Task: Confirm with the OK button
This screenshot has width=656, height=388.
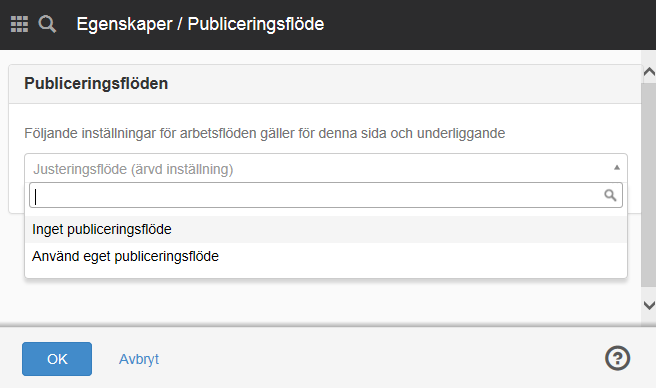Action: point(57,359)
